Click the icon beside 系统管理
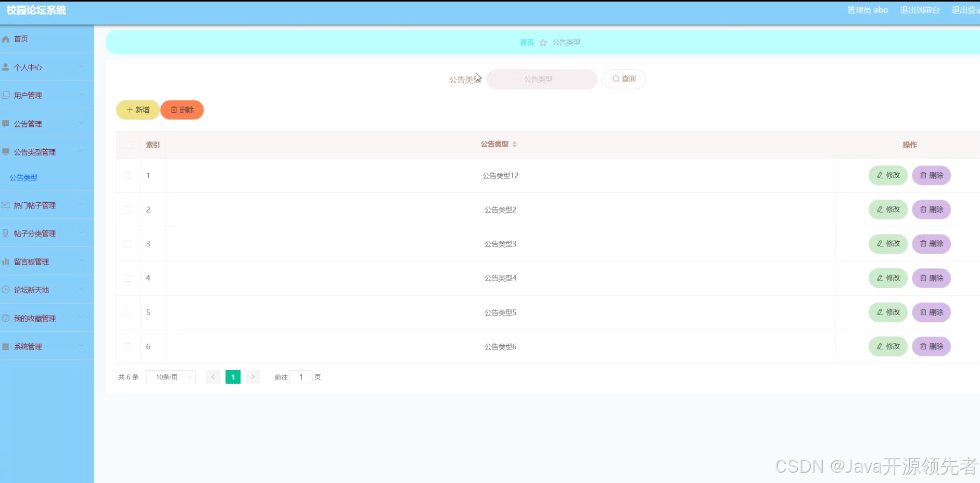 point(6,346)
